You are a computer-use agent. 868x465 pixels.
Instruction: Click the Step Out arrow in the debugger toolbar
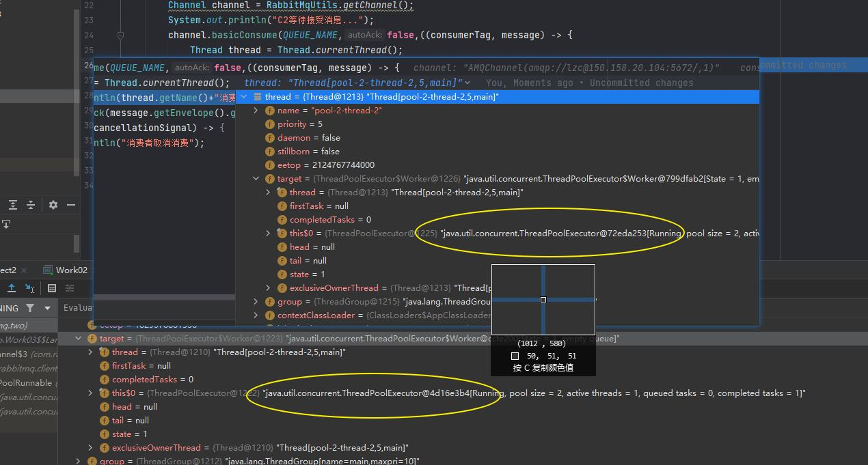coord(12,288)
